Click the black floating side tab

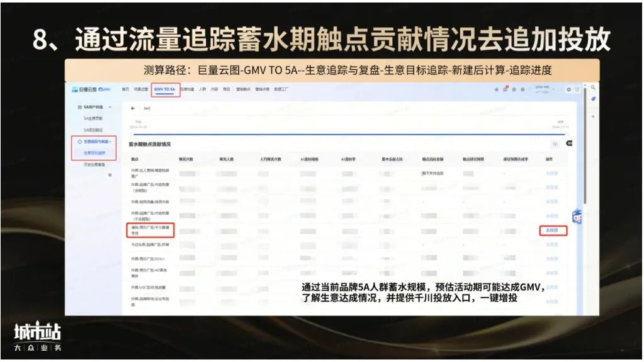[x=569, y=144]
